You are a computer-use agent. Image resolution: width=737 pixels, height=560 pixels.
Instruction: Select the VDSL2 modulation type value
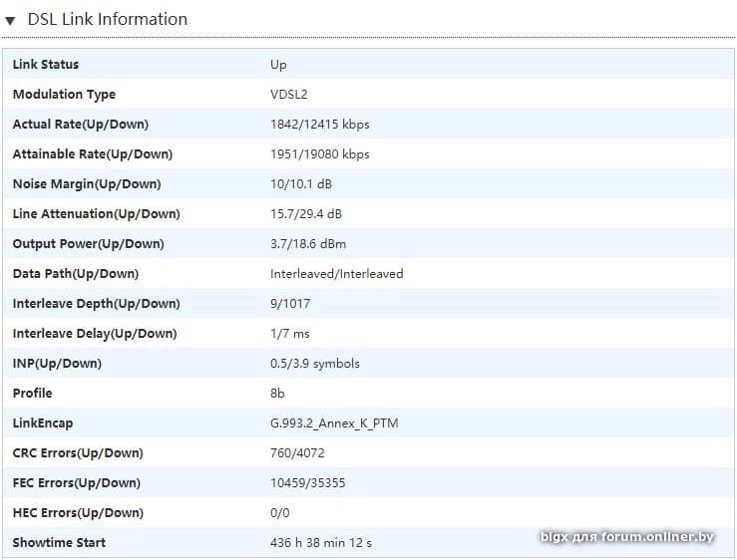290,95
